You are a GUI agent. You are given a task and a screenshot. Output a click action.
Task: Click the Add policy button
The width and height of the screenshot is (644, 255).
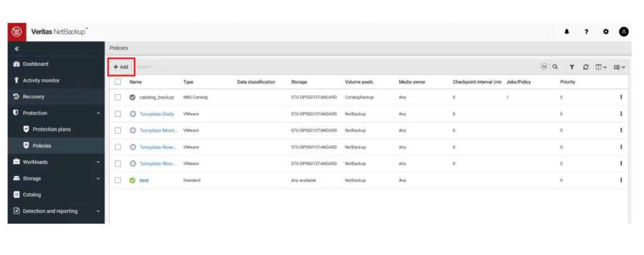point(121,67)
